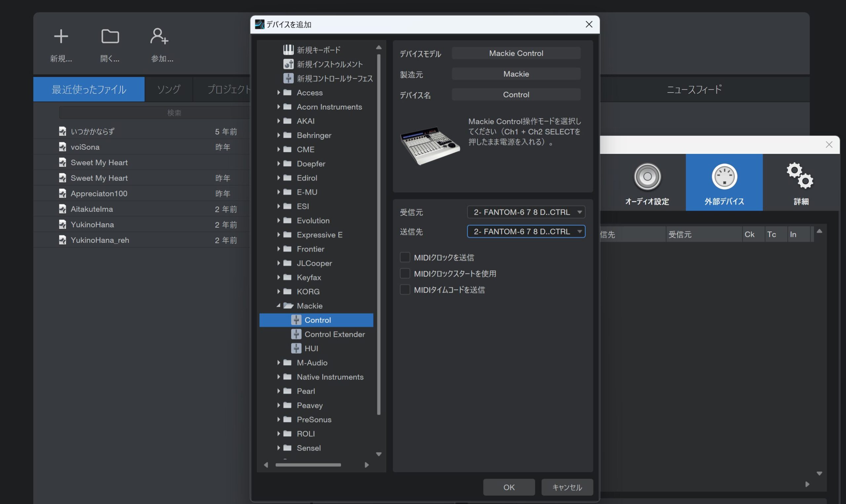Click device tree scroll-left arrow
The height and width of the screenshot is (504, 846).
[266, 465]
